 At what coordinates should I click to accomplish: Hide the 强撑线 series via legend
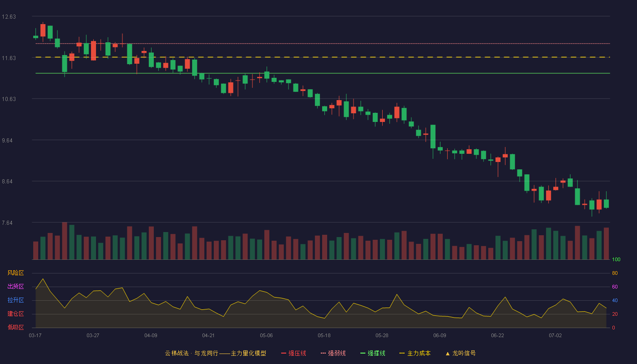coord(373,353)
